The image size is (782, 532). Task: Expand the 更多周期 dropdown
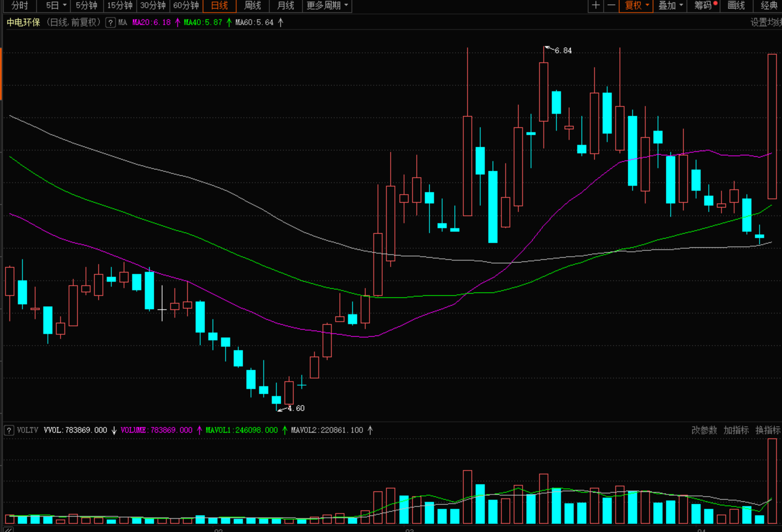pos(327,6)
